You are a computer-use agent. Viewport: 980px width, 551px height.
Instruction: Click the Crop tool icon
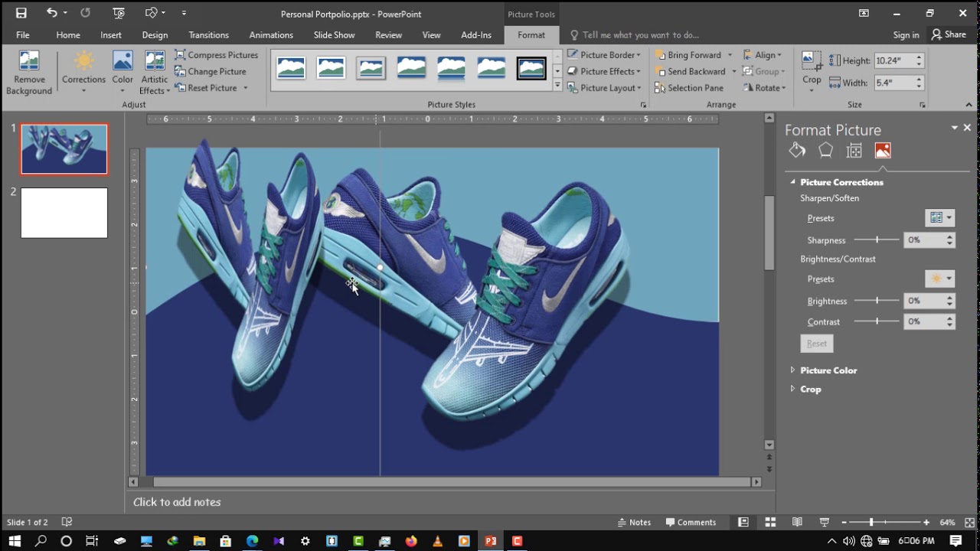pyautogui.click(x=812, y=62)
